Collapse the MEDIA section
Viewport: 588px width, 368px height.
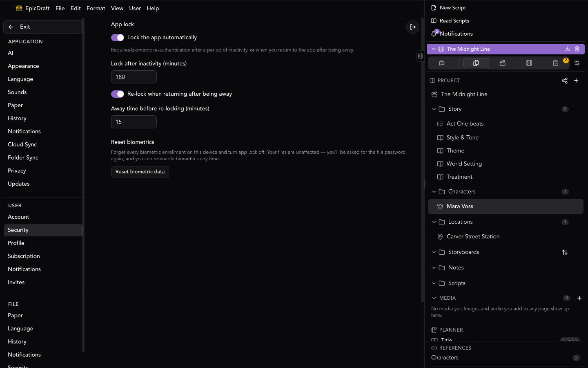[x=434, y=298]
